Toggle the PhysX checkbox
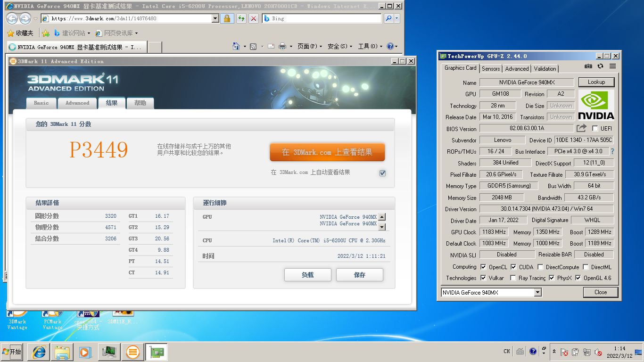Image resolution: width=644 pixels, height=362 pixels. pos(552,278)
